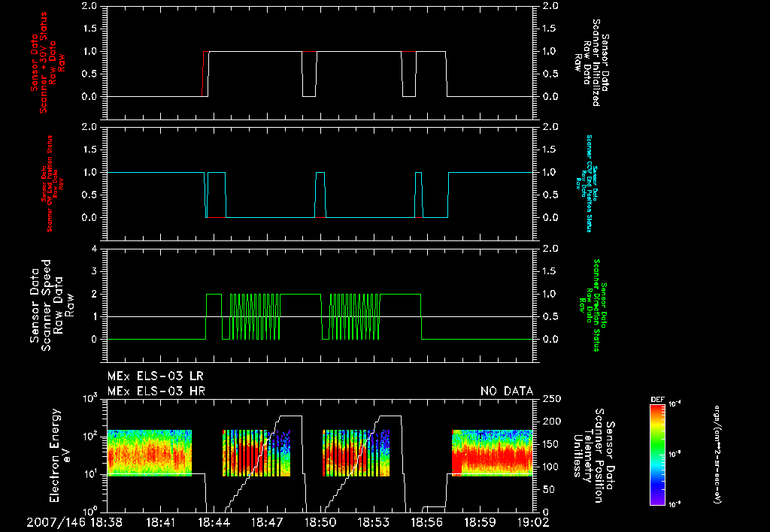Click the 'Electron Energy eV' axis title
This screenshot has height=532, width=770.
click(x=61, y=455)
